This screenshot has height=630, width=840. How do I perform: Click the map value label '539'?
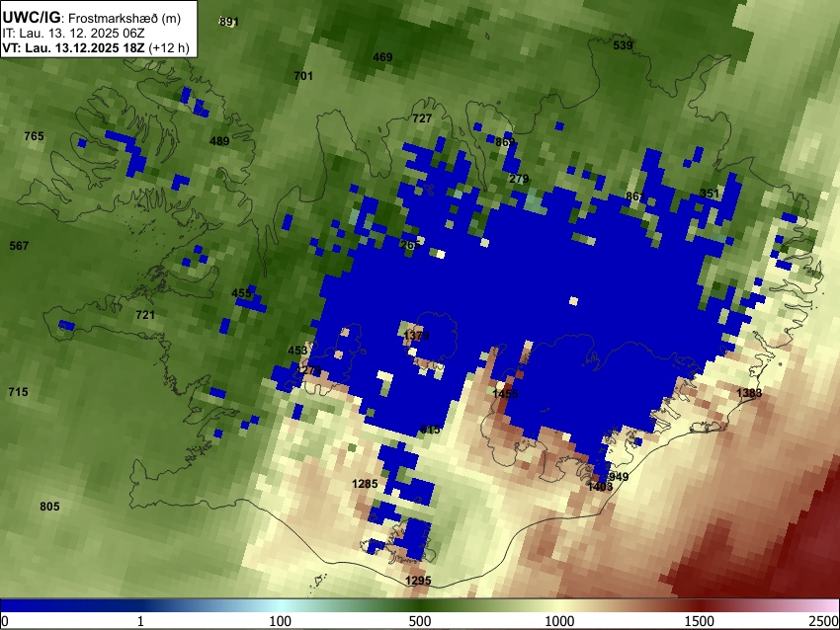[x=623, y=45]
